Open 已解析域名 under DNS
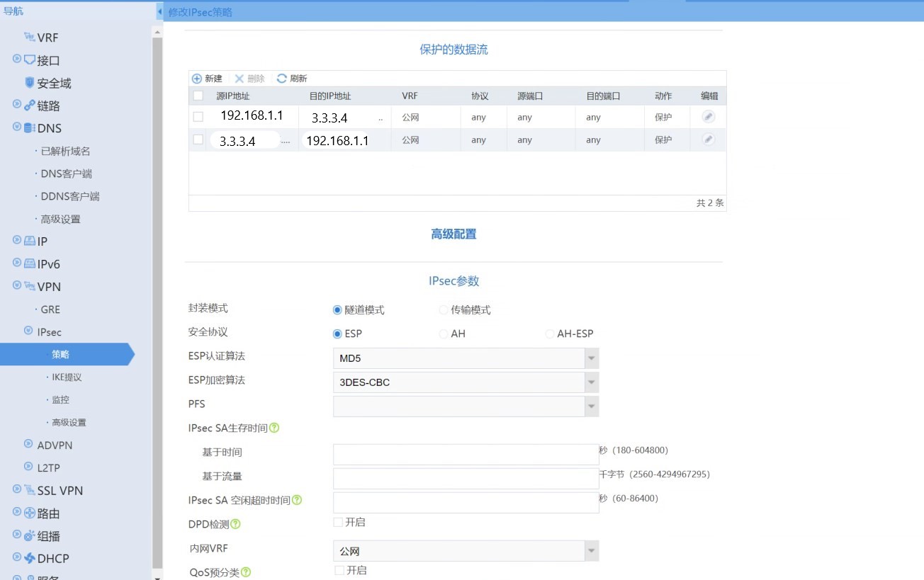Image resolution: width=924 pixels, height=580 pixels. (65, 151)
